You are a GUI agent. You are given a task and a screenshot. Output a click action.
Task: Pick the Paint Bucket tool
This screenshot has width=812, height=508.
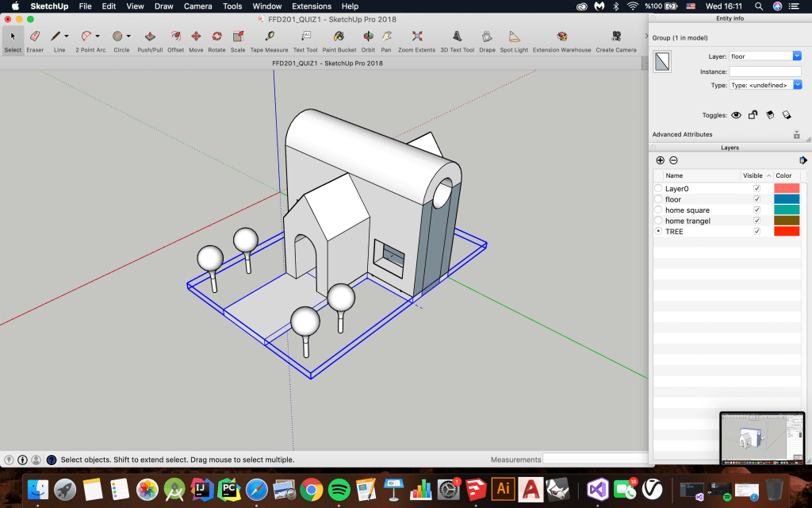(339, 37)
